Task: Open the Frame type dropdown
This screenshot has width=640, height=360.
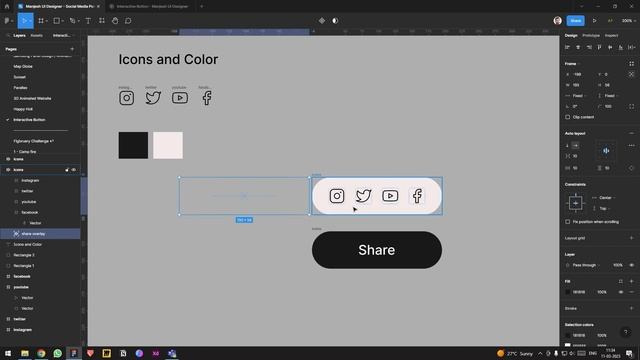Action: tap(572, 64)
